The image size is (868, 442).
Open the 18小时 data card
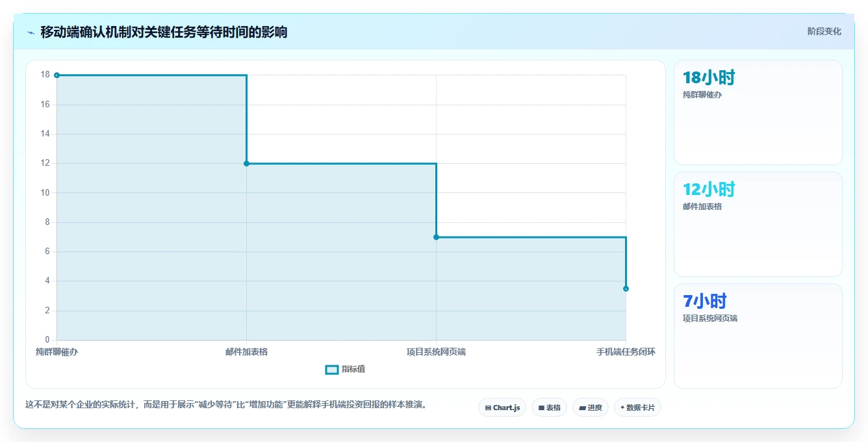pyautogui.click(x=758, y=112)
